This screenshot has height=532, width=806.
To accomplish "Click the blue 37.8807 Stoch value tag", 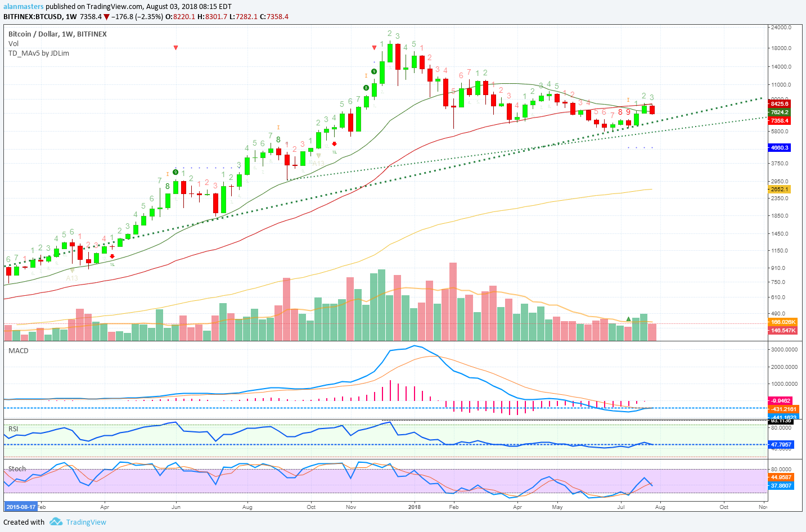I will coord(781,486).
